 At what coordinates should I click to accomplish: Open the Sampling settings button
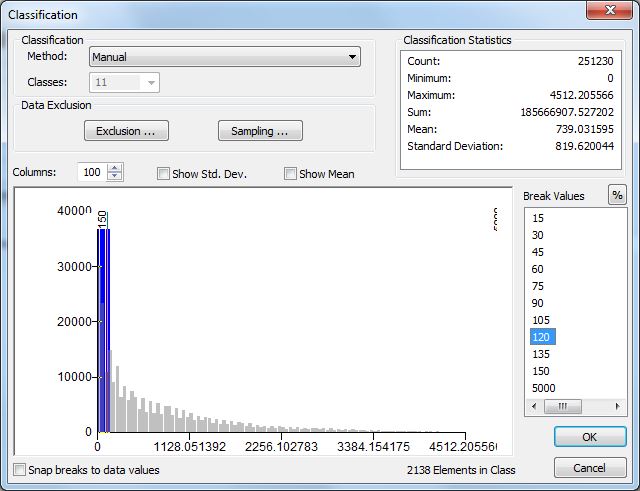click(260, 131)
